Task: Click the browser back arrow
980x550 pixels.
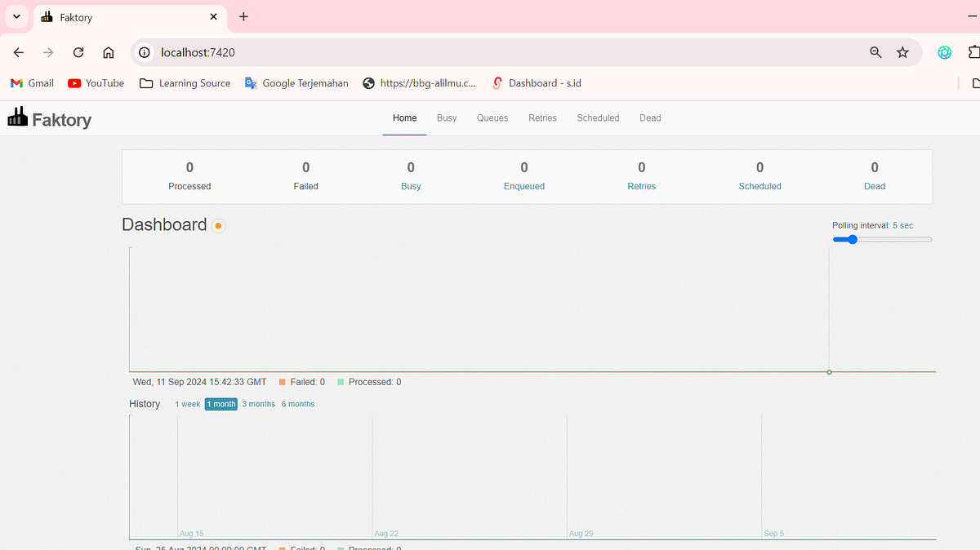Action: point(19,52)
